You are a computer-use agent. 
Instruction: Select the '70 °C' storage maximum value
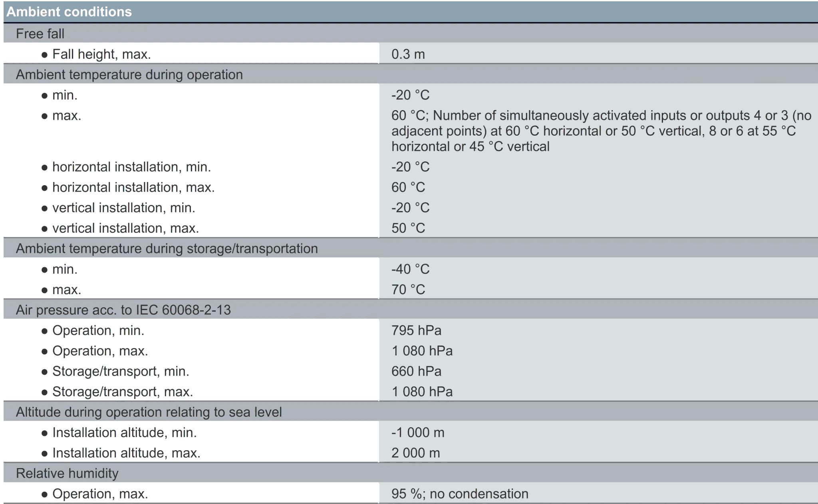click(x=408, y=289)
